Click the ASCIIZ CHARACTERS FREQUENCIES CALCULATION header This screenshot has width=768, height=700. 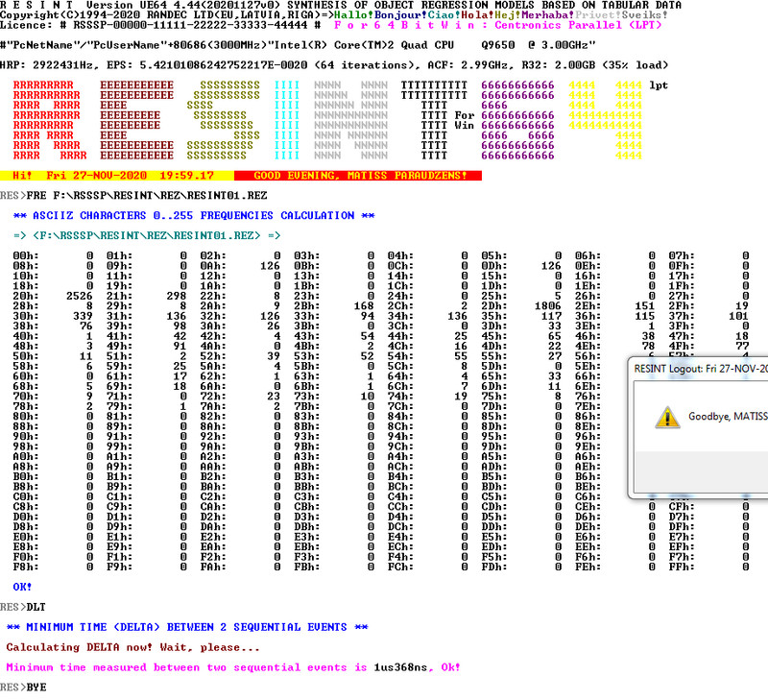[x=194, y=216]
